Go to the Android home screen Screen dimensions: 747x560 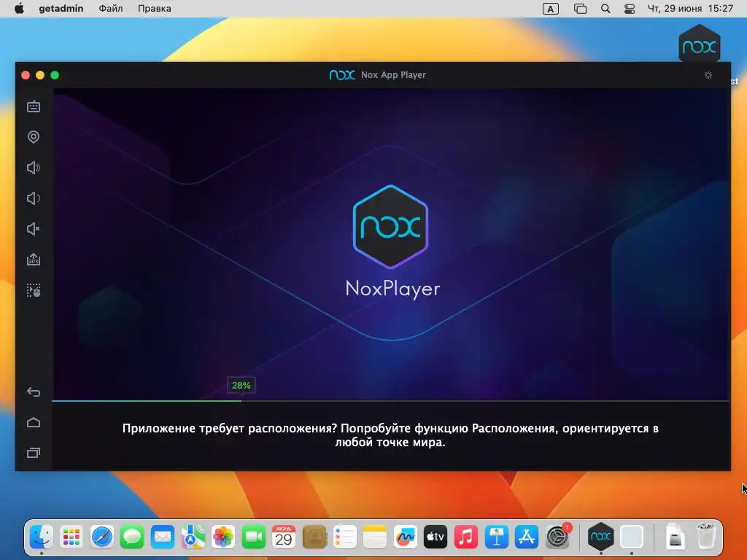pos(34,422)
